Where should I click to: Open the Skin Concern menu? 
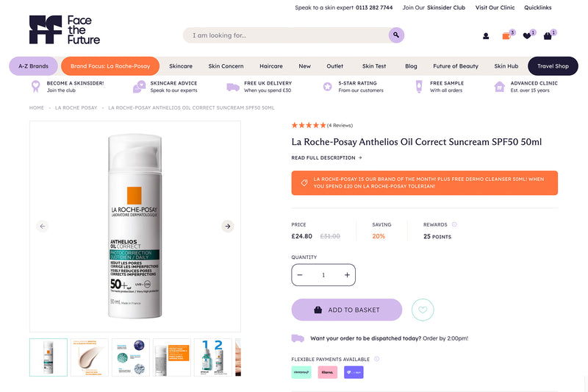pos(226,66)
